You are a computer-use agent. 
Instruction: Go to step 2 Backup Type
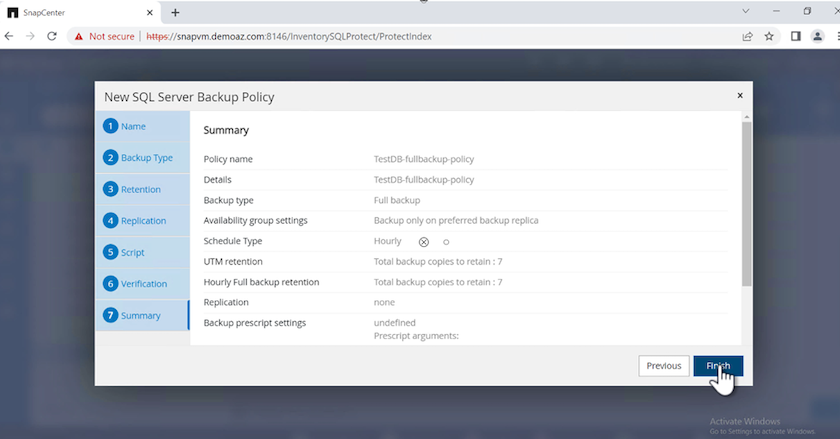click(x=142, y=158)
